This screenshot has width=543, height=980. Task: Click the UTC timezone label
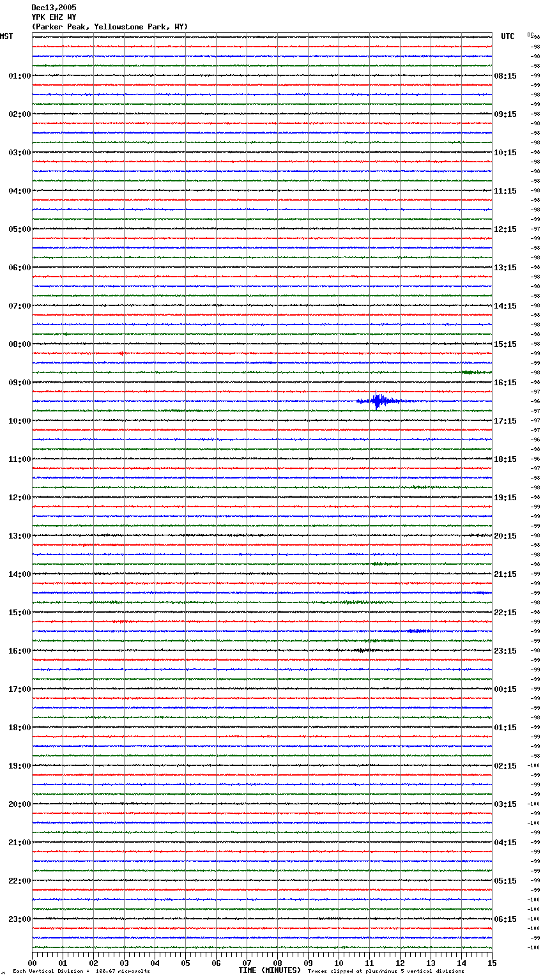(508, 36)
